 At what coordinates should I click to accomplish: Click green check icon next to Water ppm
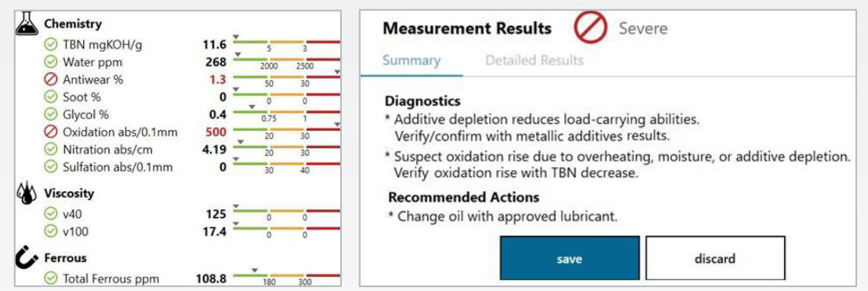[52, 62]
